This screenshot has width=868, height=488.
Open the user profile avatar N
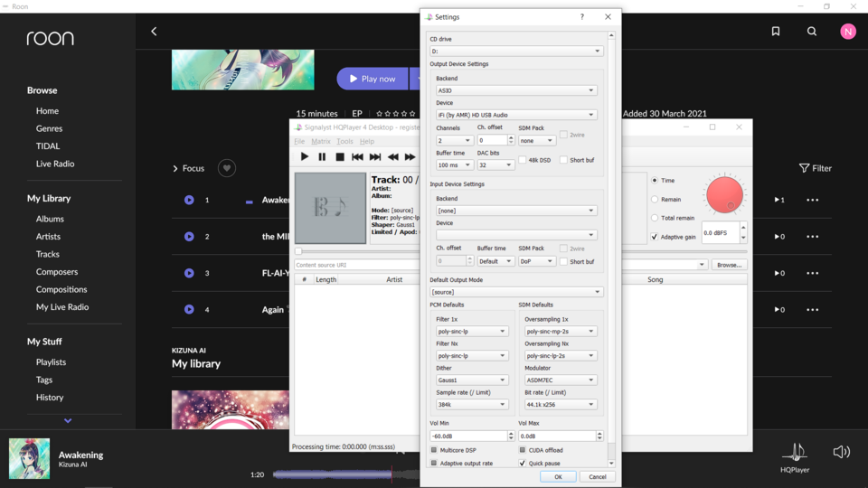click(847, 32)
